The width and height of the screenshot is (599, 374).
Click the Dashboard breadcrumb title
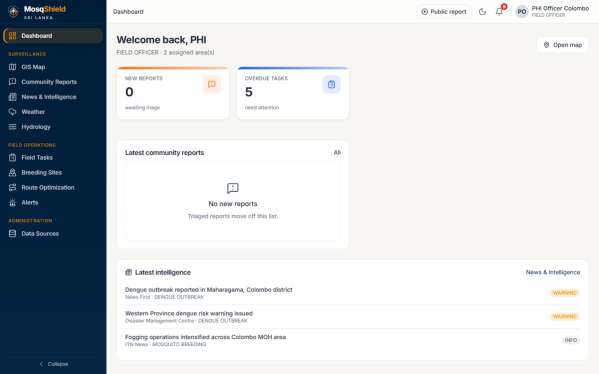(x=128, y=12)
